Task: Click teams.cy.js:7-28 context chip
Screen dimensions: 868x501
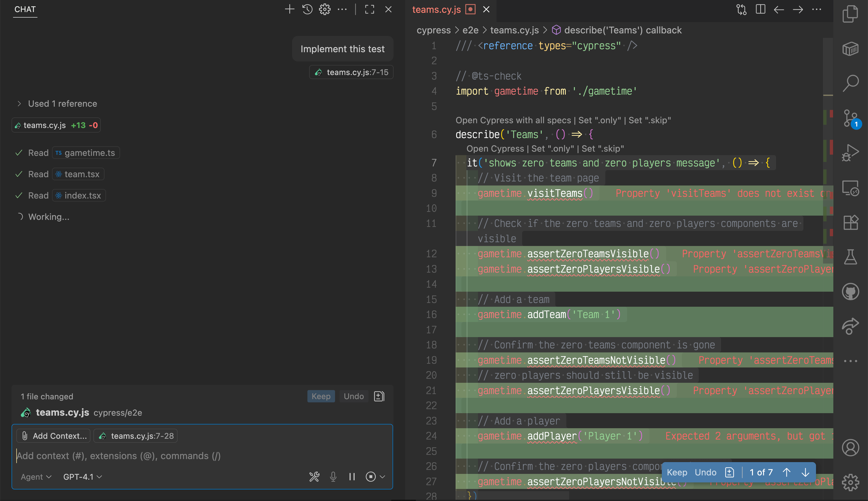Action: pos(135,436)
